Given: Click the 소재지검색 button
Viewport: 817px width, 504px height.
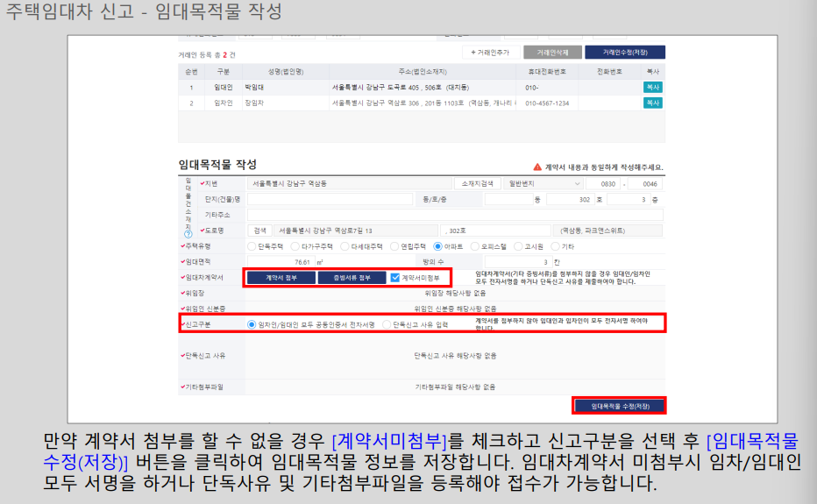Looking at the screenshot, I should (477, 183).
